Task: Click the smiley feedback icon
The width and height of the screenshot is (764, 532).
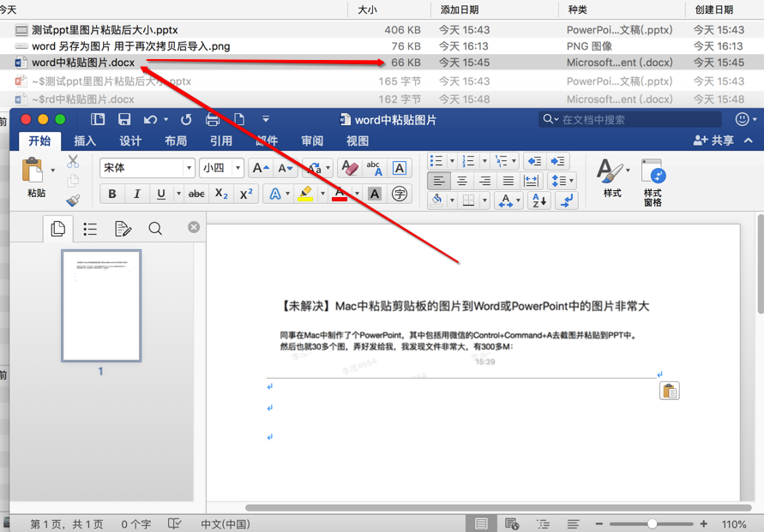Action: [742, 119]
